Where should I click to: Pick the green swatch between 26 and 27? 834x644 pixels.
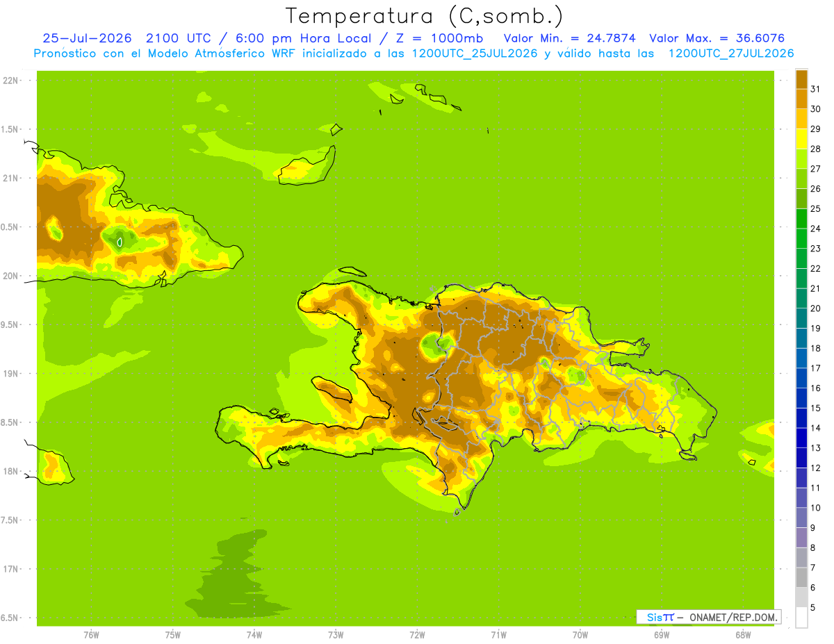(x=801, y=179)
